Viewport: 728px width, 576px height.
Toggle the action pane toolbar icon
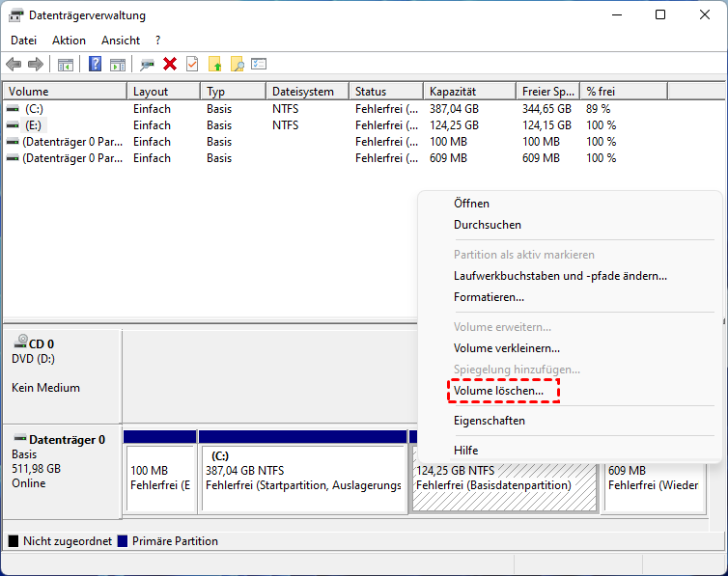click(118, 65)
